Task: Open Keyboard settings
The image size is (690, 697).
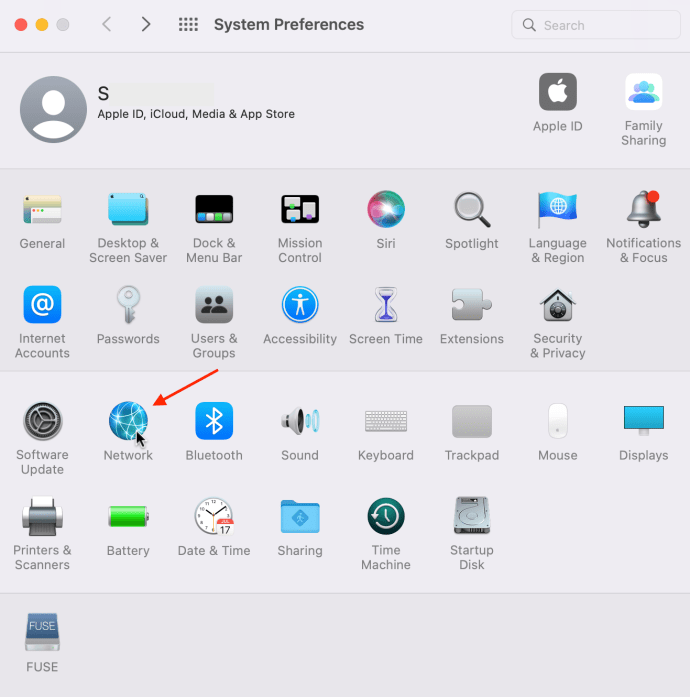Action: pyautogui.click(x=386, y=421)
